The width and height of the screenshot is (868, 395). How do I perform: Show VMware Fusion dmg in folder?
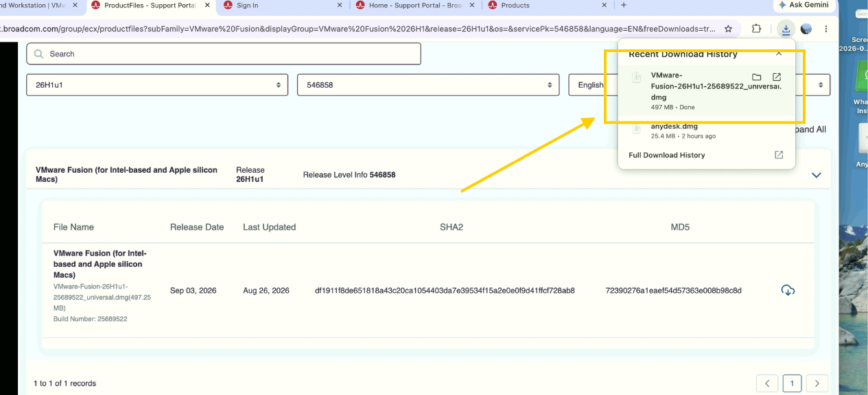pyautogui.click(x=757, y=77)
